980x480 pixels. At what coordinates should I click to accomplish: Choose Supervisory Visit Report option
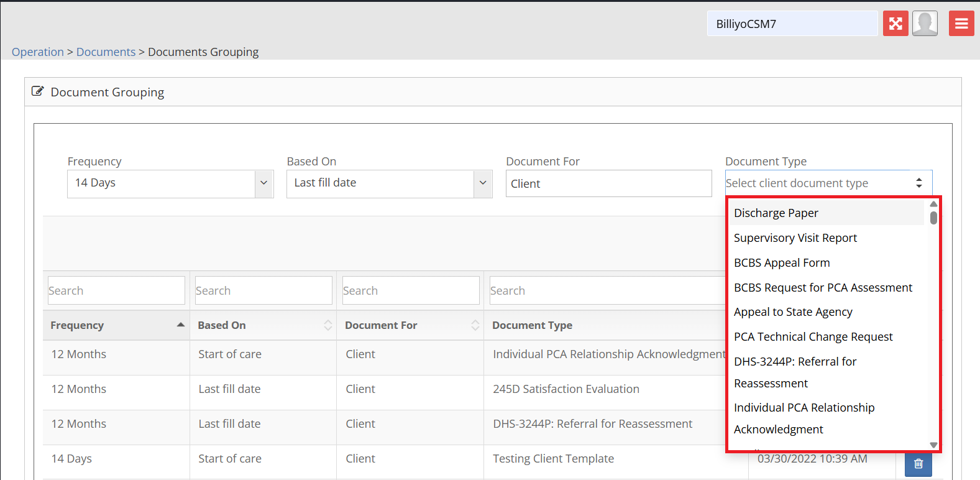(795, 238)
